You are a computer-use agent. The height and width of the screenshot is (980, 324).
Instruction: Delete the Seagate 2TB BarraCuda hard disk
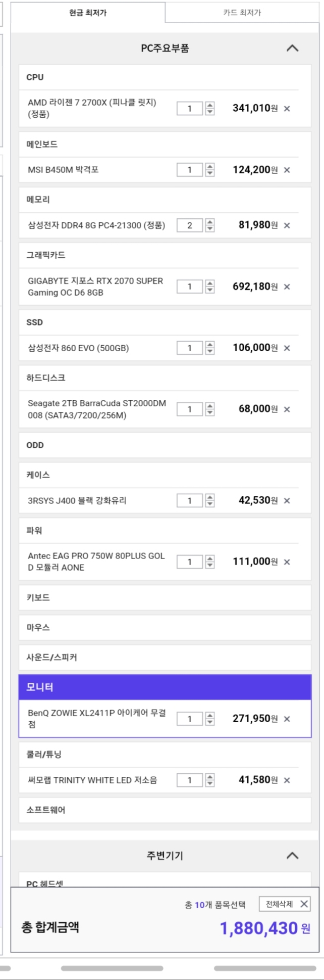tap(287, 409)
